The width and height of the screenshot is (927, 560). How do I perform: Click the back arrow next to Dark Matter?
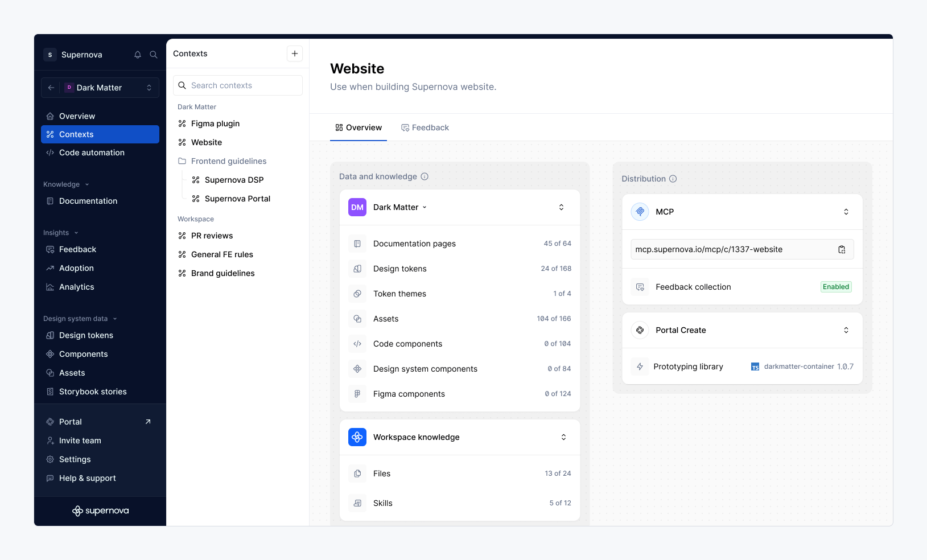tap(51, 88)
